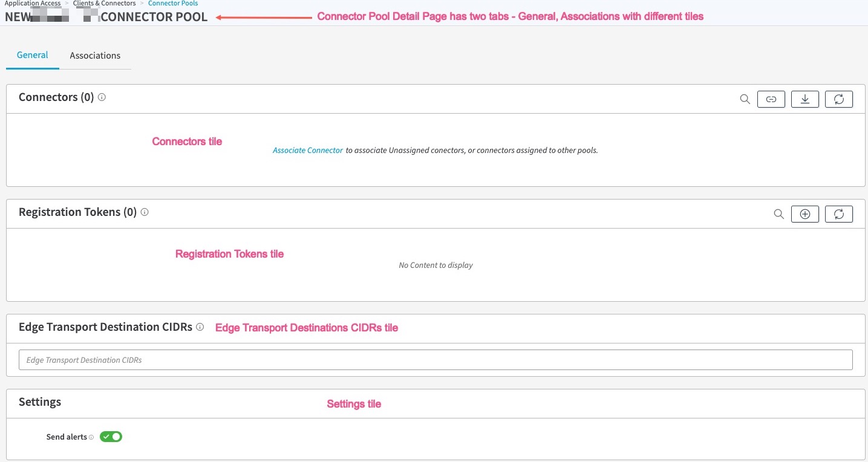This screenshot has height=462, width=868.
Task: Add a new registration token
Action: tap(805, 214)
